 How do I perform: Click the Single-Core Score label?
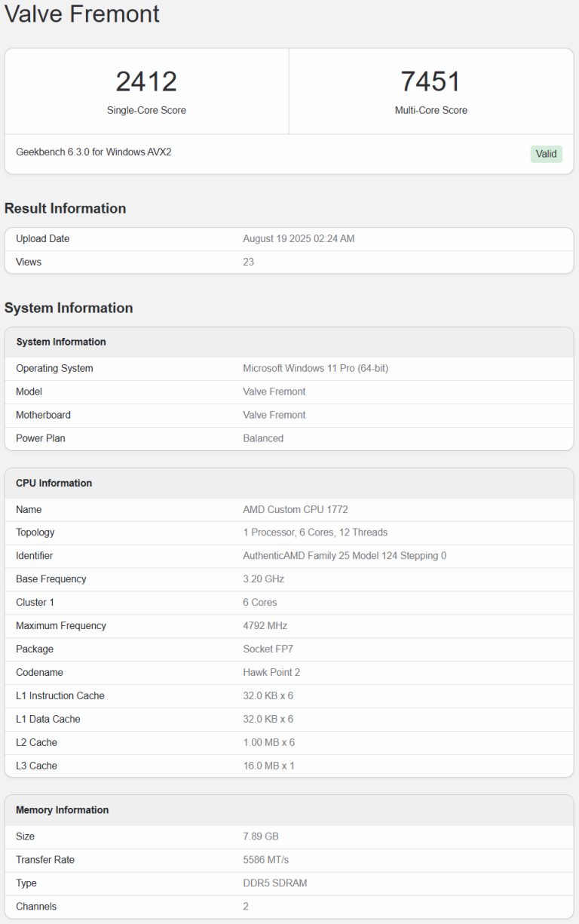pos(146,110)
